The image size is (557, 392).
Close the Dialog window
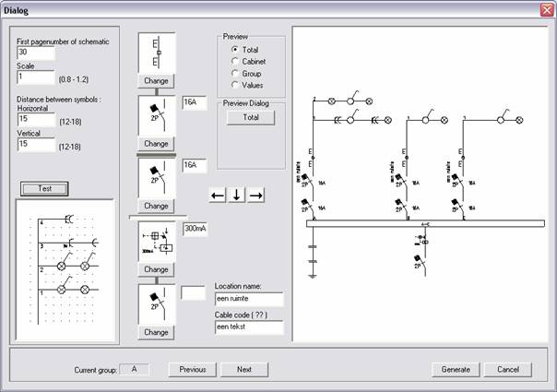[x=545, y=9]
